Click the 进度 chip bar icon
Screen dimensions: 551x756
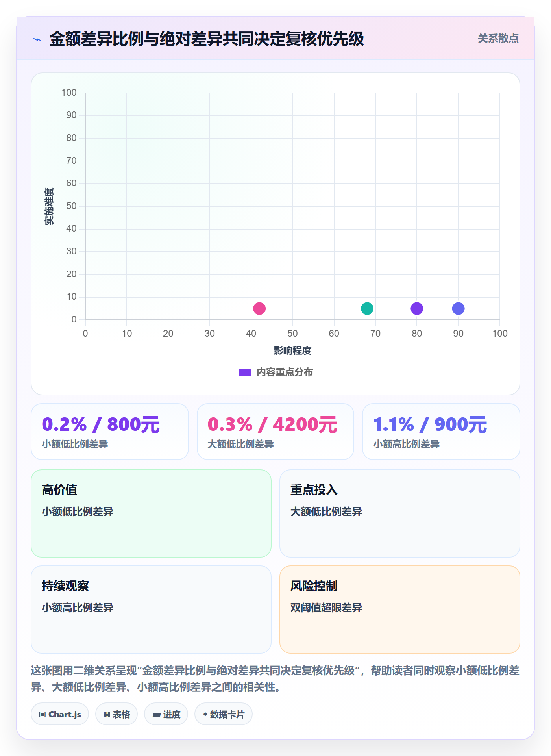point(156,715)
